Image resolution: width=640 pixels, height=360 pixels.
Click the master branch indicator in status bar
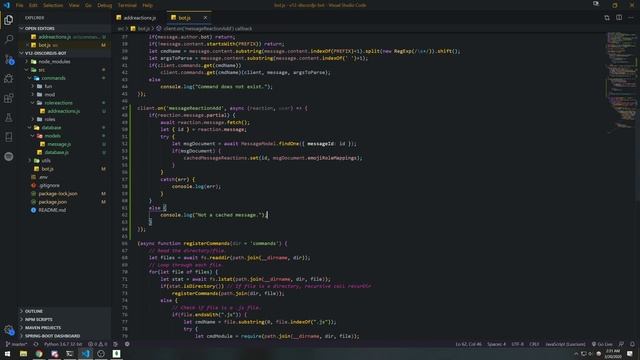[x=16, y=344]
